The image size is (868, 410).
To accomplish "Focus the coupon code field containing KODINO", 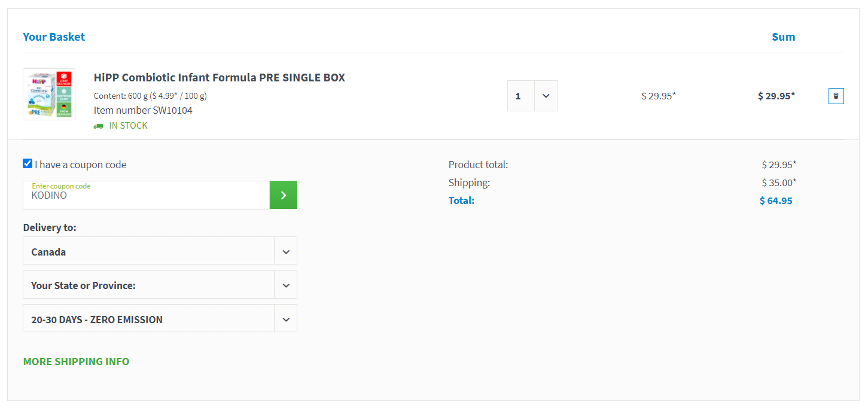I will pos(147,195).
